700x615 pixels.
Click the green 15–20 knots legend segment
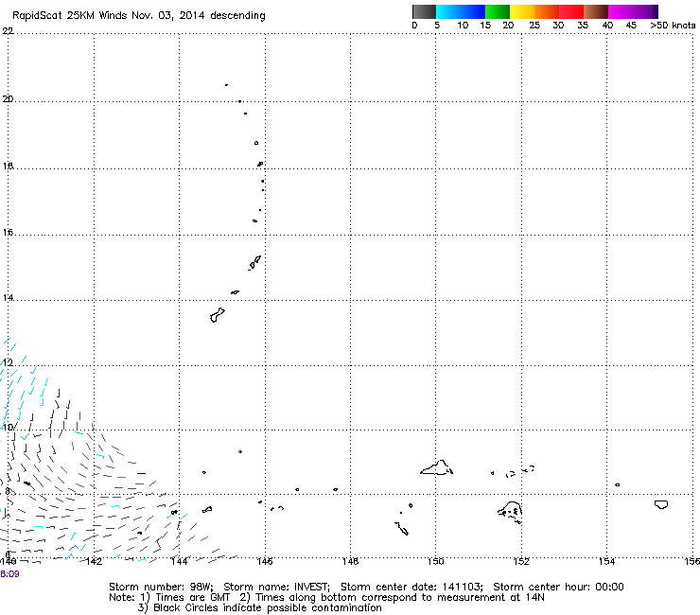[498, 11]
